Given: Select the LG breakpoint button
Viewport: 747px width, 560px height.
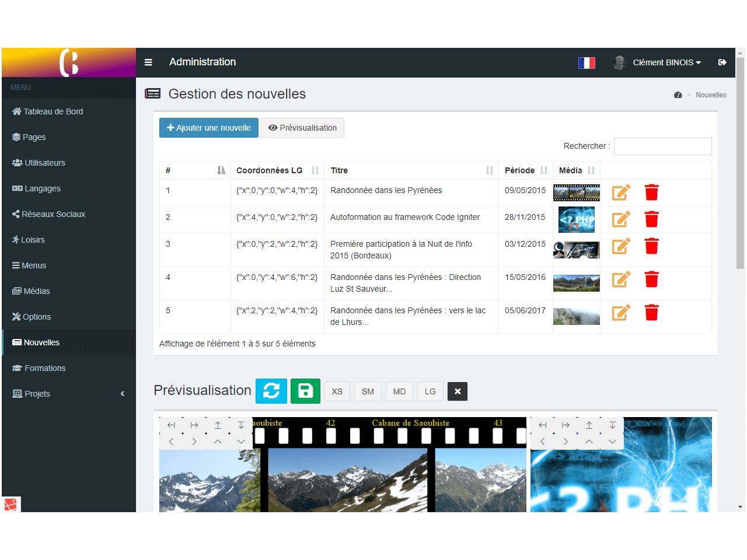Looking at the screenshot, I should click(430, 391).
